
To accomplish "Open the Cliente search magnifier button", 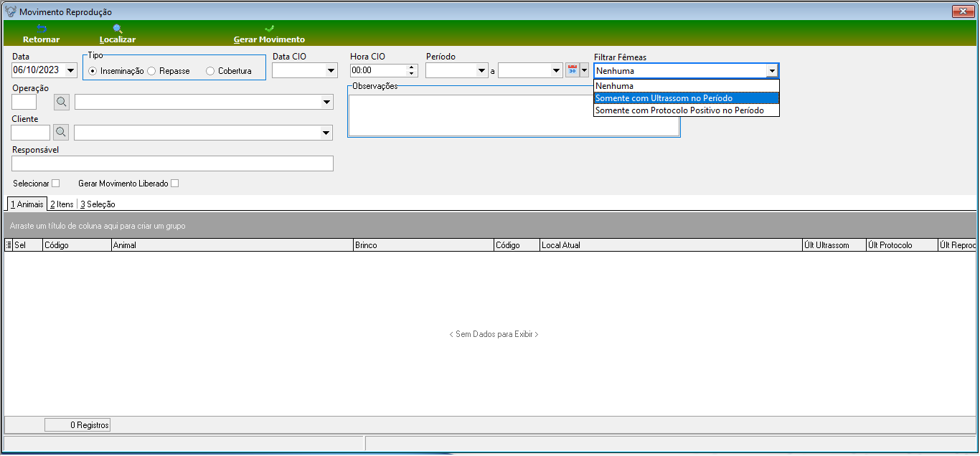I will click(61, 132).
